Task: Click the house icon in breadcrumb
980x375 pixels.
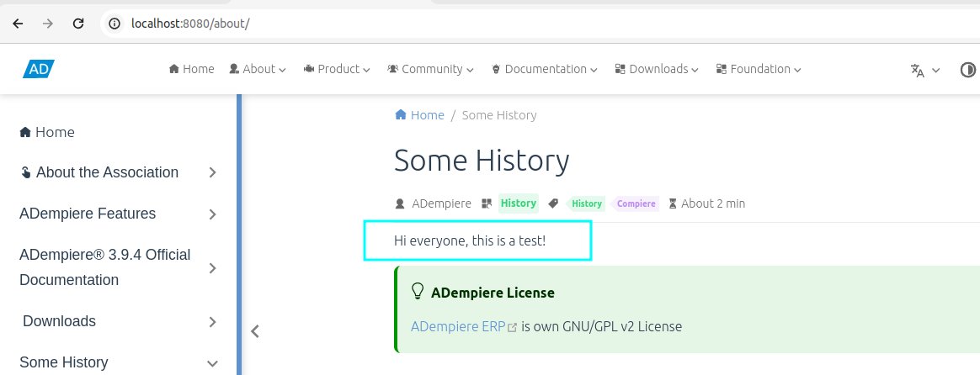Action: tap(401, 115)
